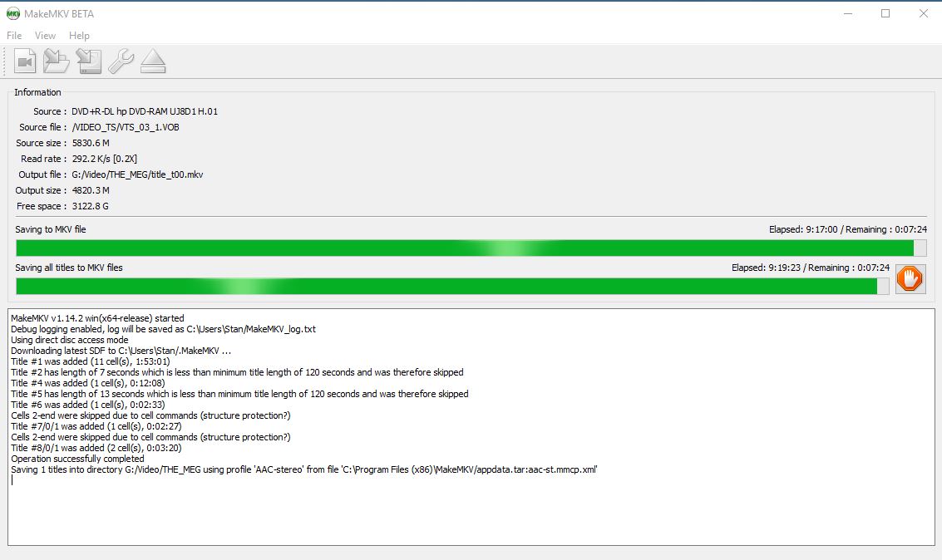Image resolution: width=942 pixels, height=560 pixels.
Task: Click the Open disc folder toolbar icon
Action: (57, 61)
